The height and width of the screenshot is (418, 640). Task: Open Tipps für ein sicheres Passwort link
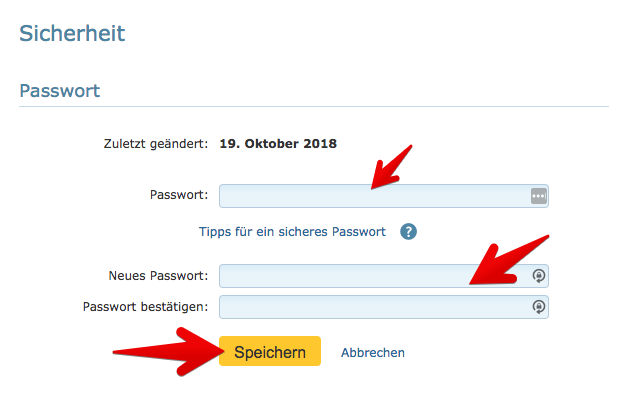(292, 232)
